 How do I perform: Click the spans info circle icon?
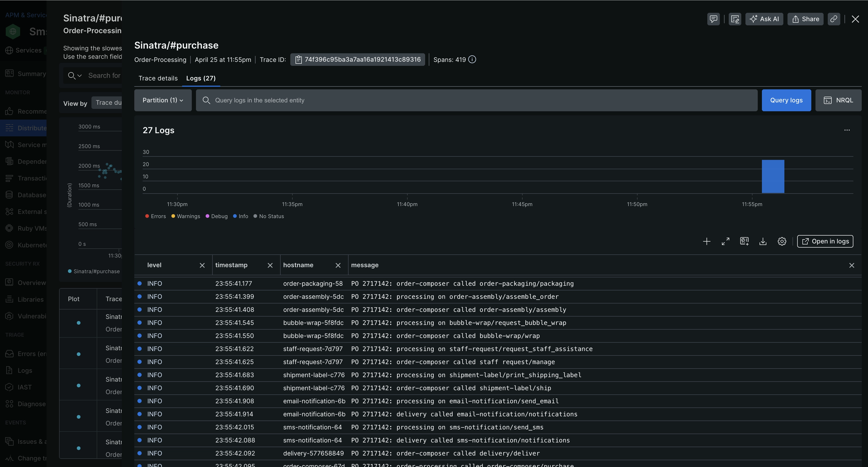tap(472, 60)
